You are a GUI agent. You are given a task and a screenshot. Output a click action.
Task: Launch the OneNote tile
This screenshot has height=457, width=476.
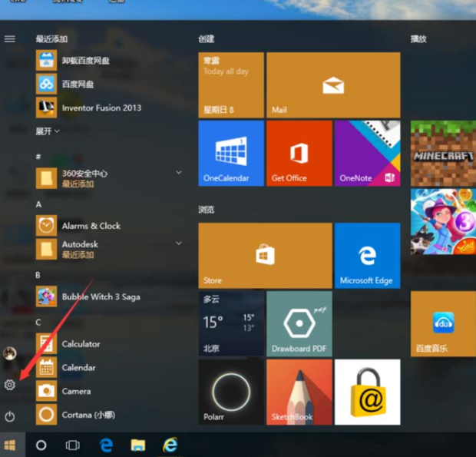(367, 153)
